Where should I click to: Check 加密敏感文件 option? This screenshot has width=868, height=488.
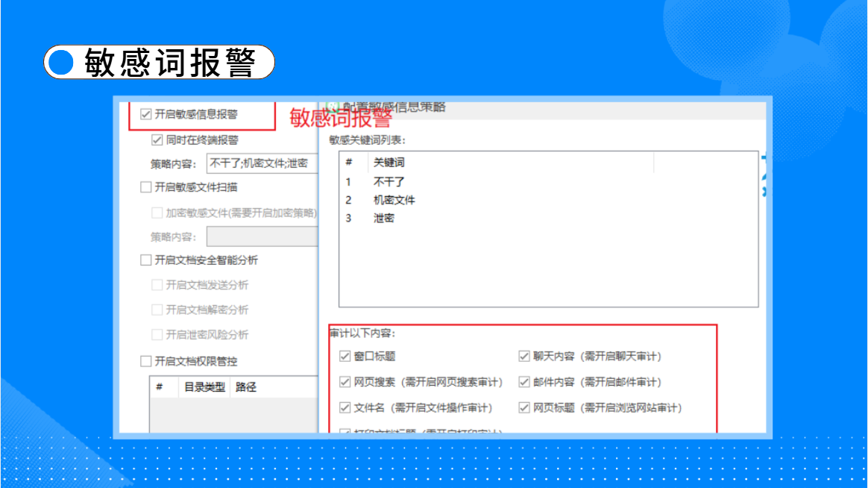[x=157, y=213]
